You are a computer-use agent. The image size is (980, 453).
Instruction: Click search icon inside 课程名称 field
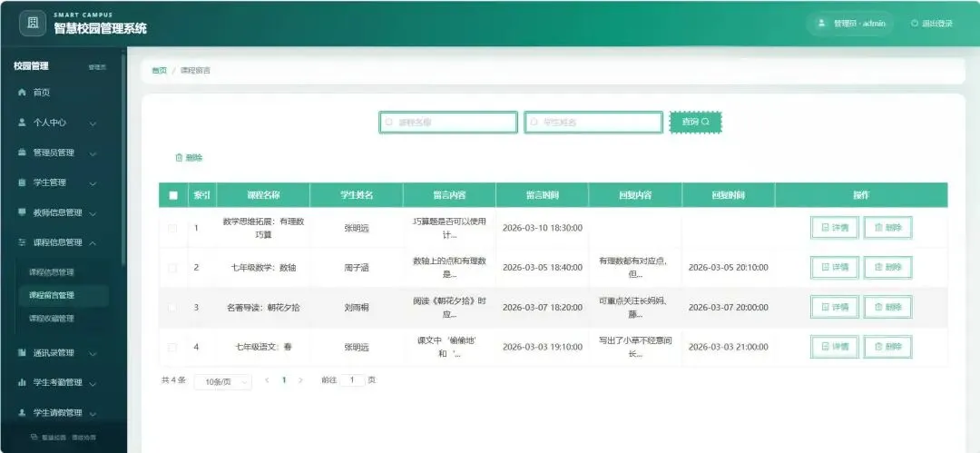[x=388, y=123]
